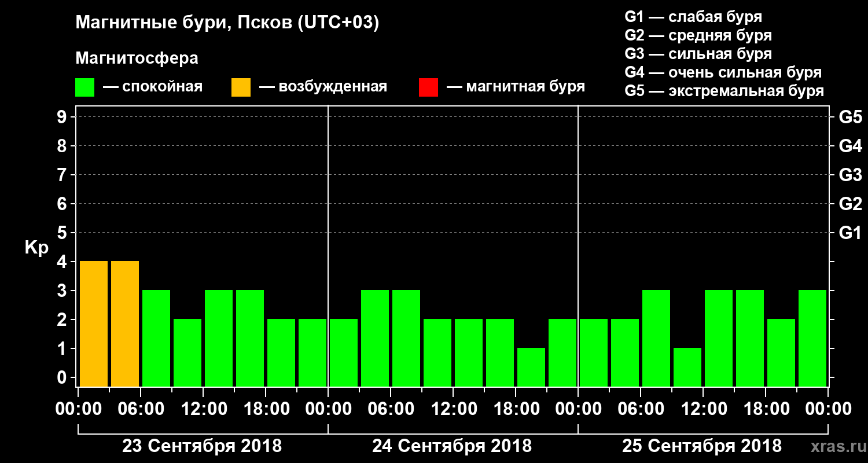Click the green Kp 3 bar at 06:00, 23 September
Viewport: 868px width, 463px height.
156,338
